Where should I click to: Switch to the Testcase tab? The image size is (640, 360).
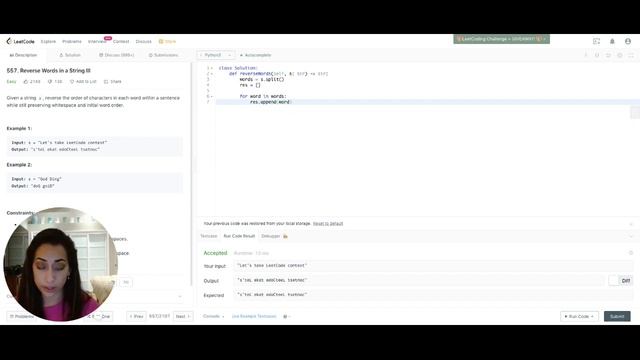pos(209,236)
